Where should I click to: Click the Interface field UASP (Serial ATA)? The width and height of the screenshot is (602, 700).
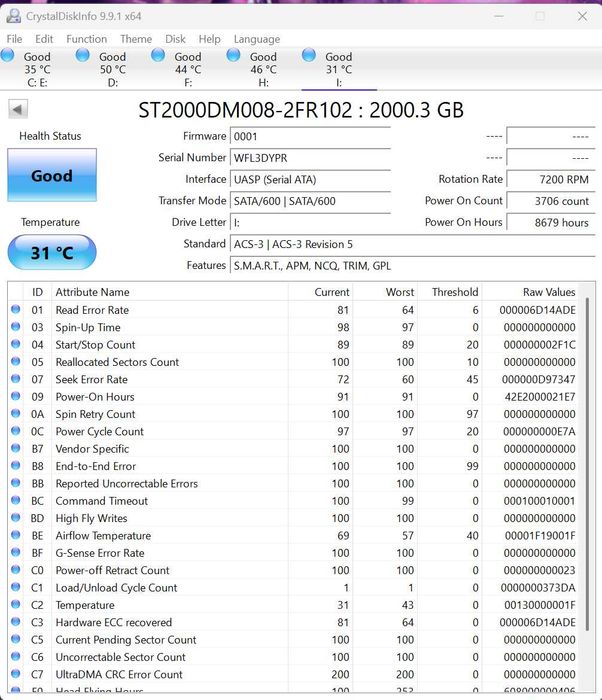[x=310, y=179]
